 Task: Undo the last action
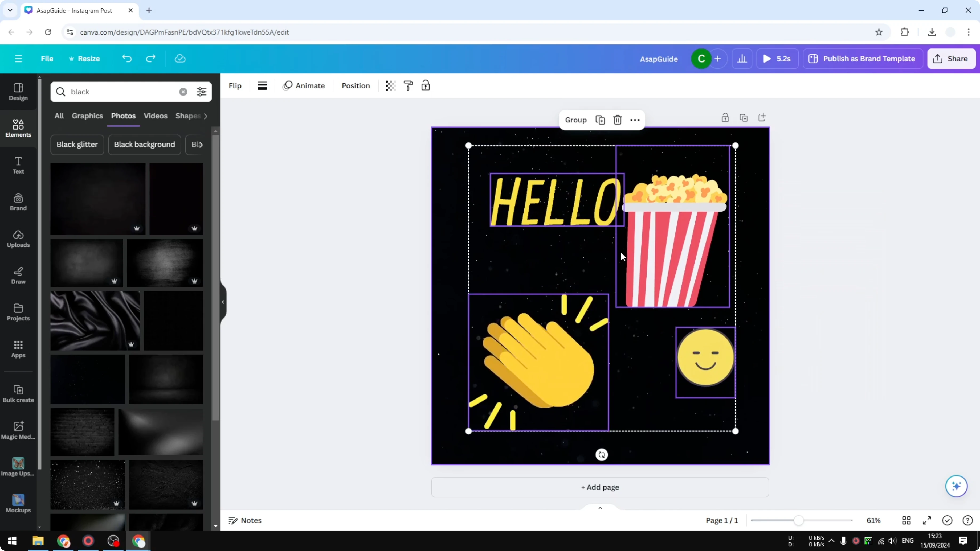[127, 59]
